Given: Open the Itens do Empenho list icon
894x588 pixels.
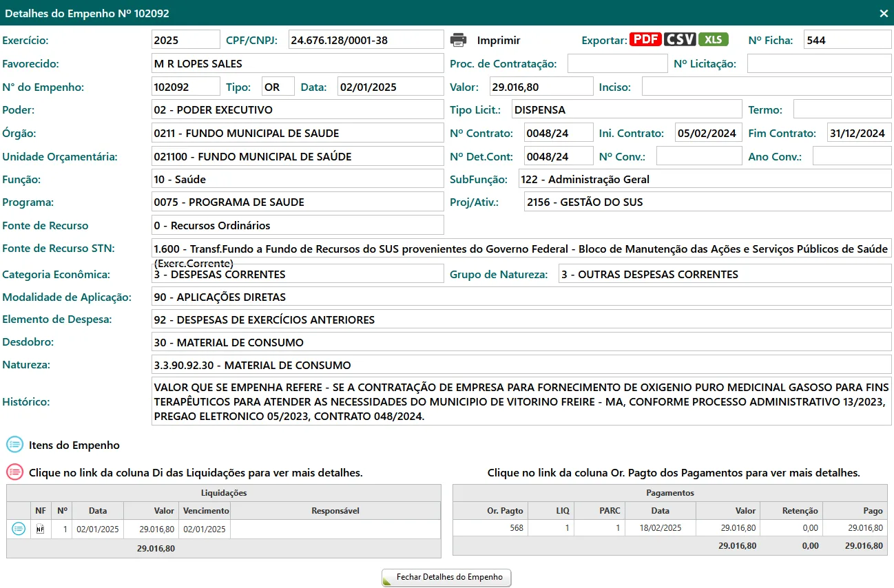Looking at the screenshot, I should point(14,445).
